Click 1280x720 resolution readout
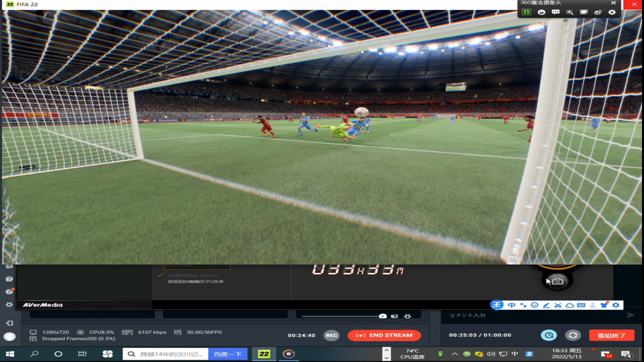Viewport: 644px width, 362px height. pyautogui.click(x=56, y=332)
